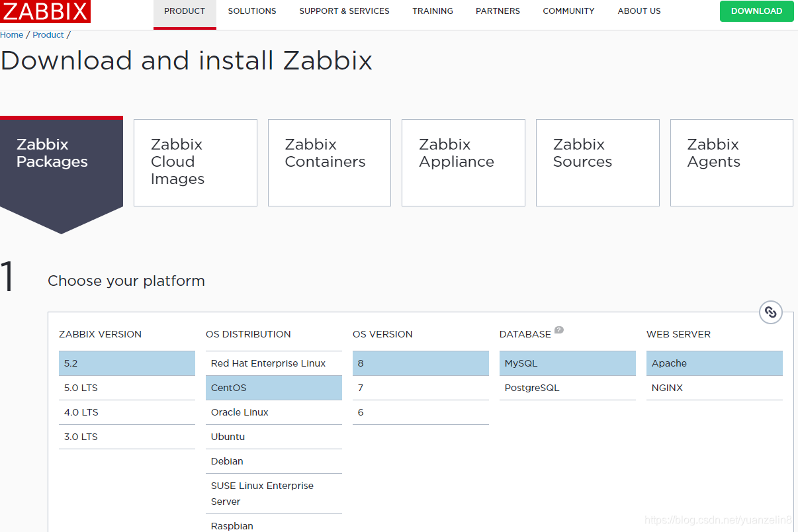Click the 'Choose your platform' heading
The width and height of the screenshot is (798, 532).
(x=126, y=281)
